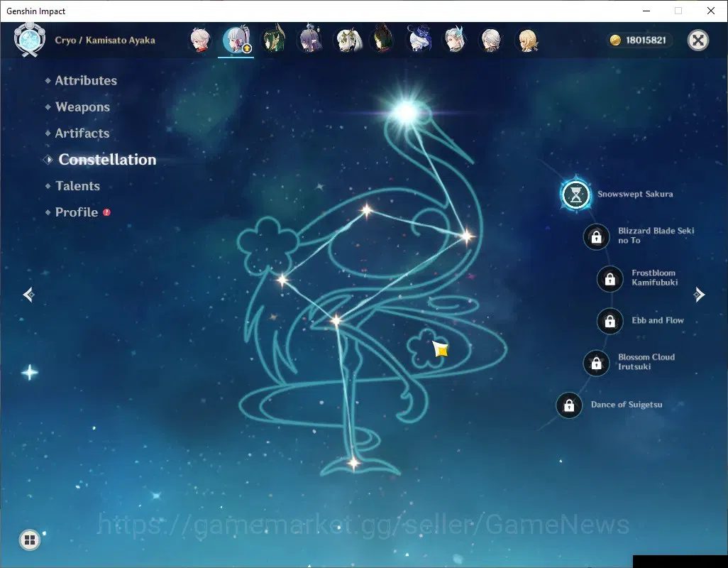Select the Constellation menu item
This screenshot has height=568, width=728.
107,160
